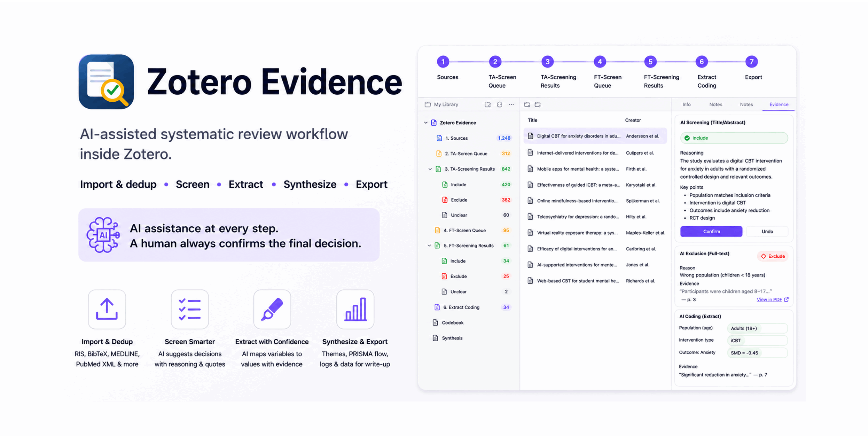Image resolution: width=868 pixels, height=437 pixels.
Task: Click document icon beside Web-based CBT for student
Action: [530, 281]
